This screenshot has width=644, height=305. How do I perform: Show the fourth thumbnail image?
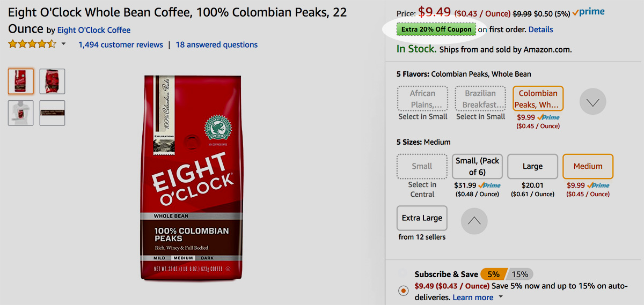coord(52,113)
